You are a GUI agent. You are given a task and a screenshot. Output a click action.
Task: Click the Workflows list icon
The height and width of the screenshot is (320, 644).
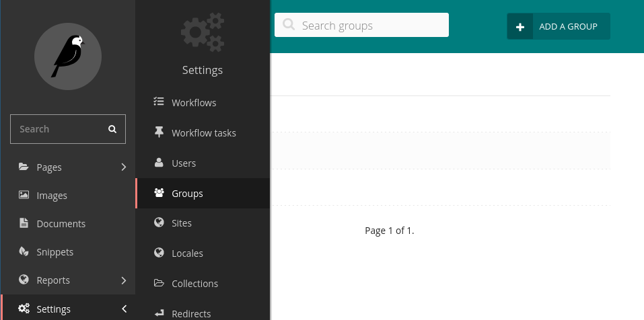159,102
